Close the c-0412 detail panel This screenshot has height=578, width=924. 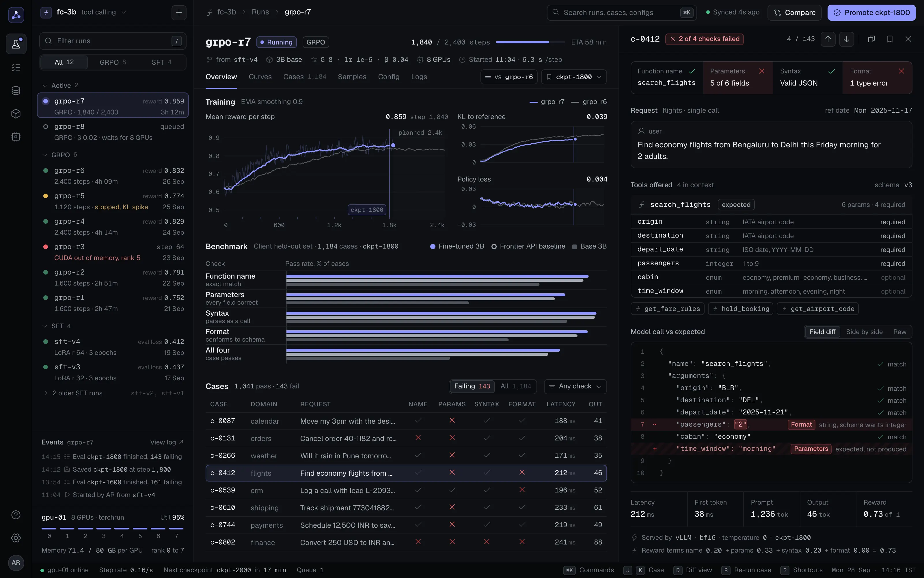(x=908, y=39)
